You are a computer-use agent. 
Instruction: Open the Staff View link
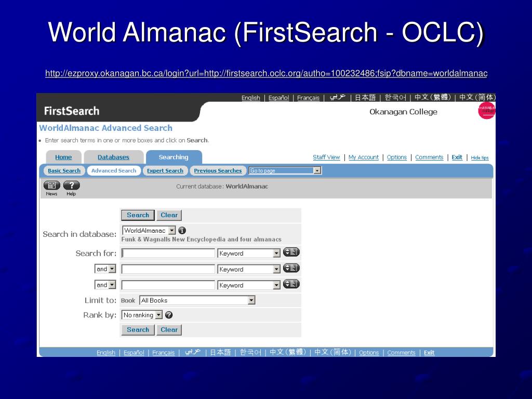pyautogui.click(x=326, y=157)
